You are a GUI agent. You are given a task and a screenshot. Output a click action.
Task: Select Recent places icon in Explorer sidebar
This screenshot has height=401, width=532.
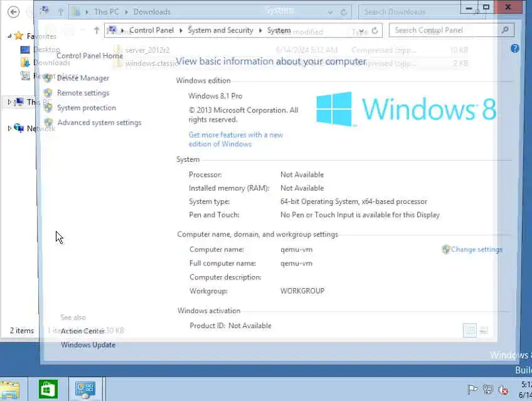pos(25,76)
